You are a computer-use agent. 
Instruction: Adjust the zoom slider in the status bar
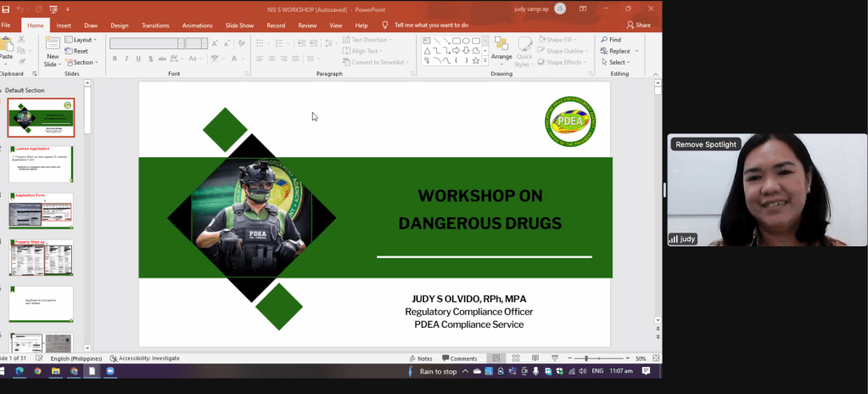click(x=586, y=358)
